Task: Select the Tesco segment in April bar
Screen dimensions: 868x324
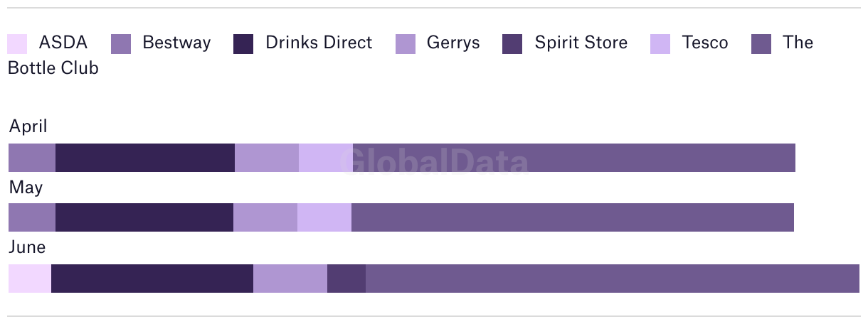Action: point(326,158)
